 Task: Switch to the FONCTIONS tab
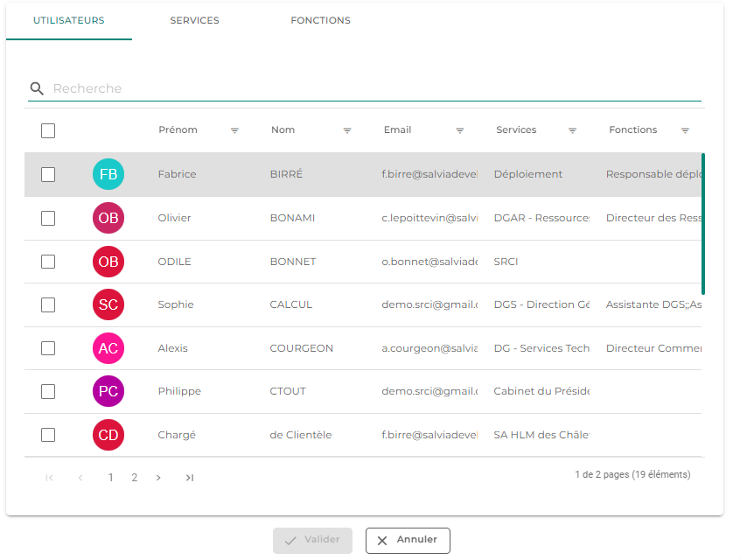click(x=320, y=20)
